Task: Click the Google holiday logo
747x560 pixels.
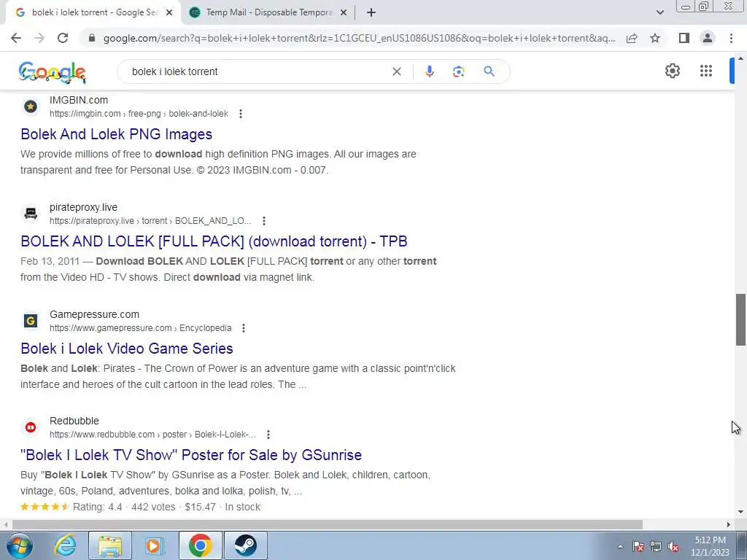Action: (x=53, y=72)
